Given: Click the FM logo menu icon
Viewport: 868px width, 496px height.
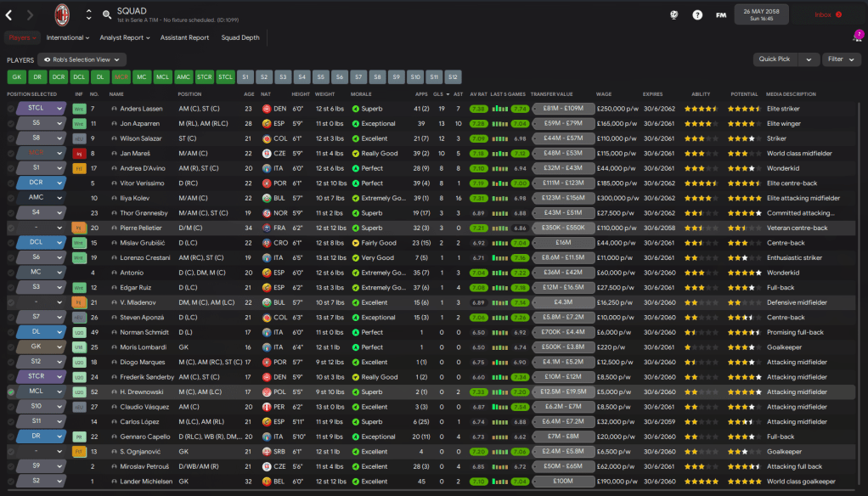Looking at the screenshot, I should pos(721,14).
